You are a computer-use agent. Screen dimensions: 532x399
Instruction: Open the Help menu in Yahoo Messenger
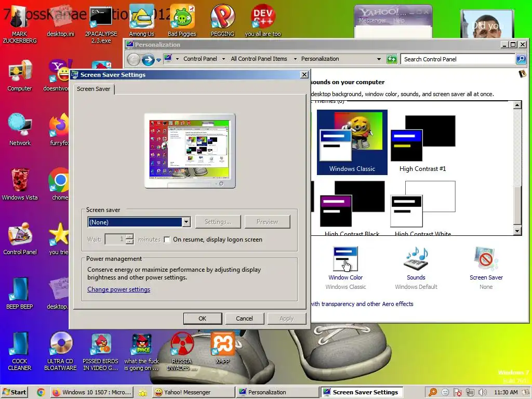(x=398, y=20)
